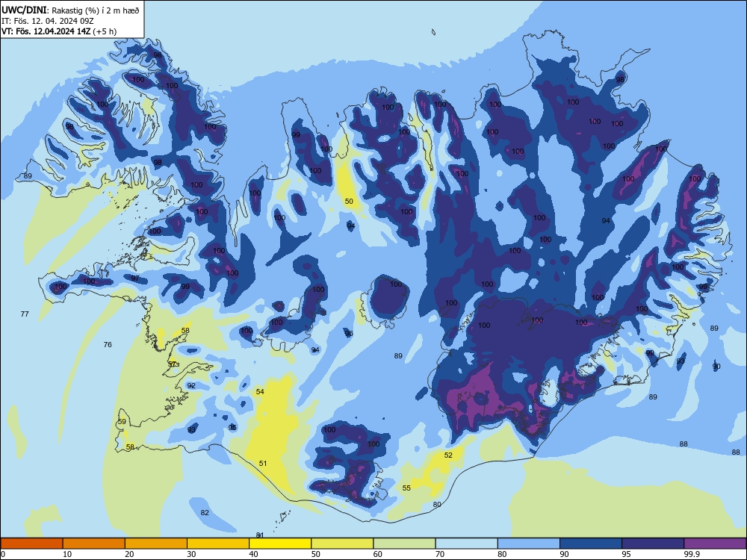747x560 pixels.
Task: Click the map humidity value '55'
Action: click(x=406, y=488)
